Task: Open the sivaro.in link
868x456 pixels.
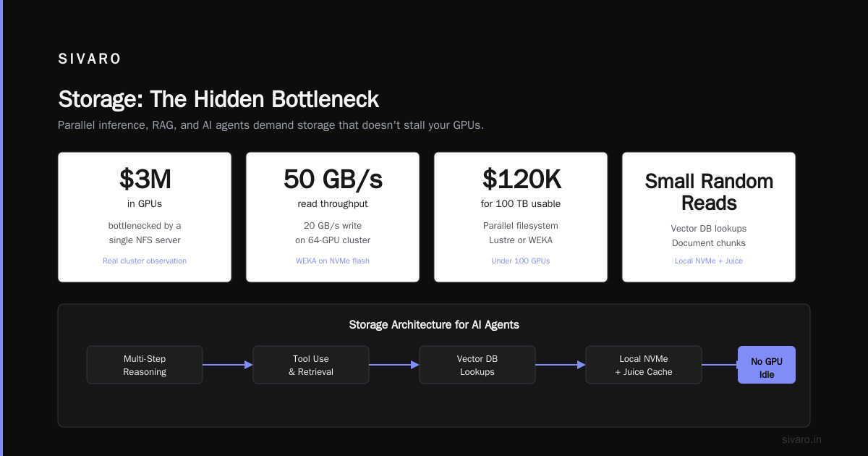Action: point(801,439)
